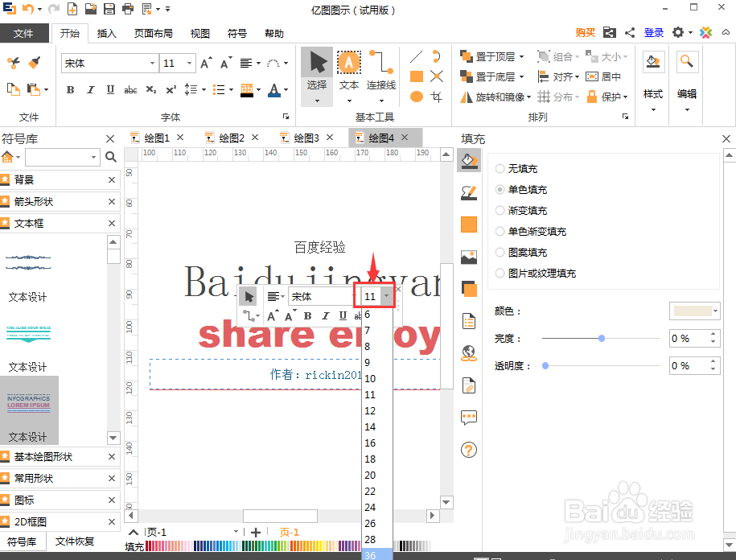The image size is (736, 560).
Task: Click the transparency slider handle
Action: tap(545, 365)
